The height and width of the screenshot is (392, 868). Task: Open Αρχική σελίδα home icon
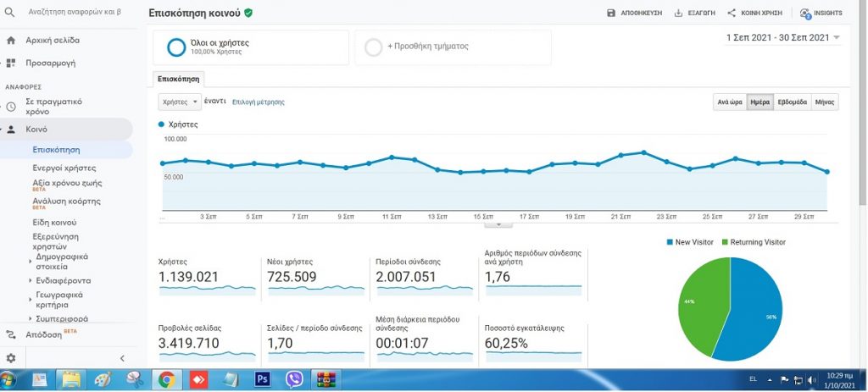11,40
